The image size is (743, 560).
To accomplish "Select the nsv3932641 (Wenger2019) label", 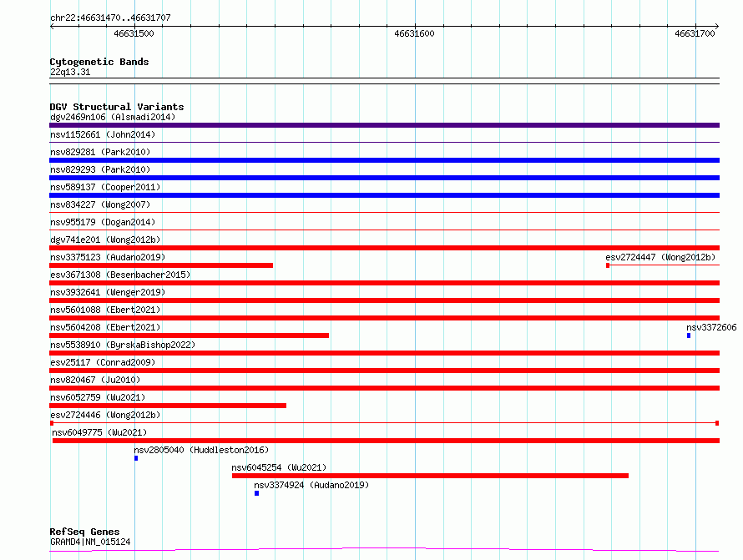I will [108, 292].
